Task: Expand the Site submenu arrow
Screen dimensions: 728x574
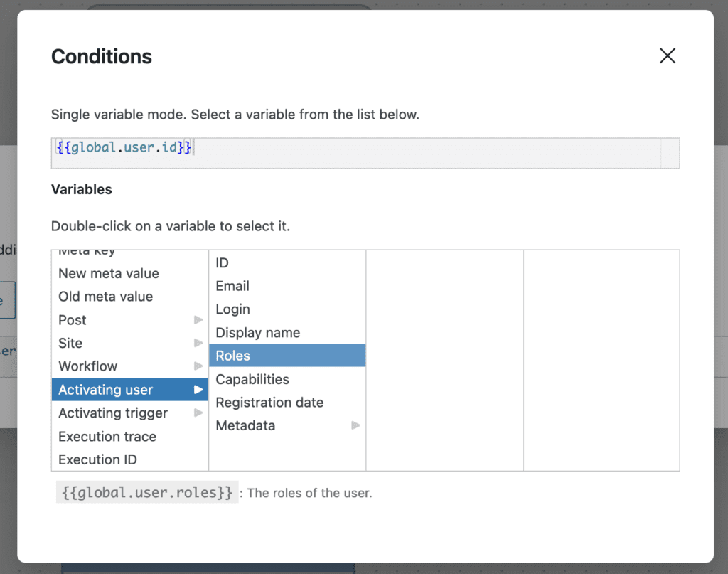Action: tap(198, 344)
